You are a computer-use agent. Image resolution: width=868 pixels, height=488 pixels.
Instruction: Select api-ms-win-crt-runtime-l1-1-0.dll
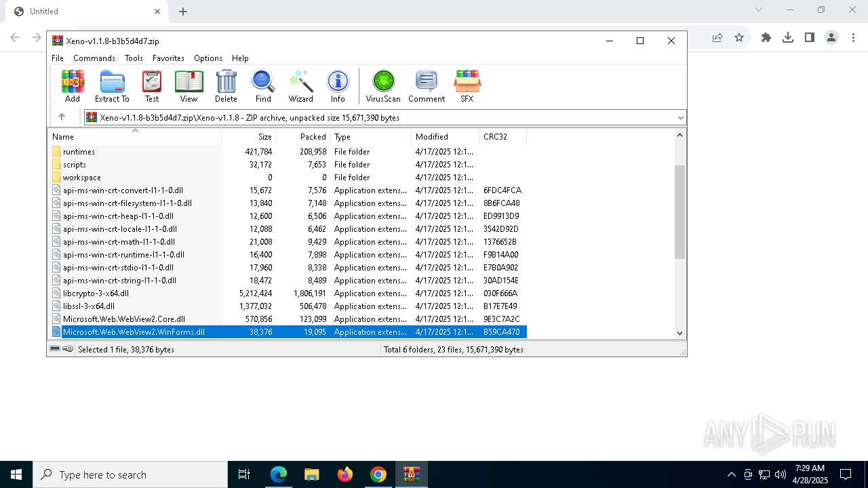coord(123,255)
